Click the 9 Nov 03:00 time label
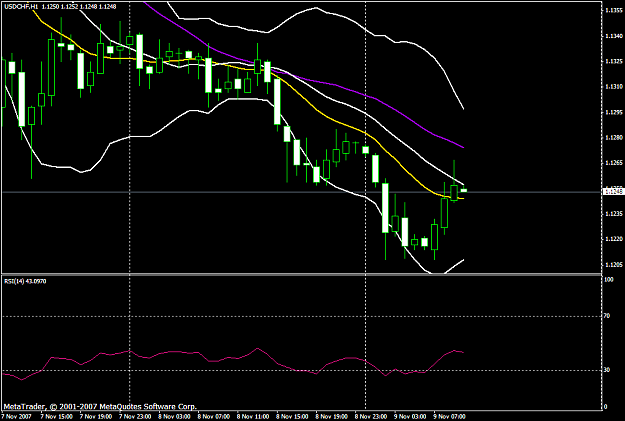 coord(411,417)
